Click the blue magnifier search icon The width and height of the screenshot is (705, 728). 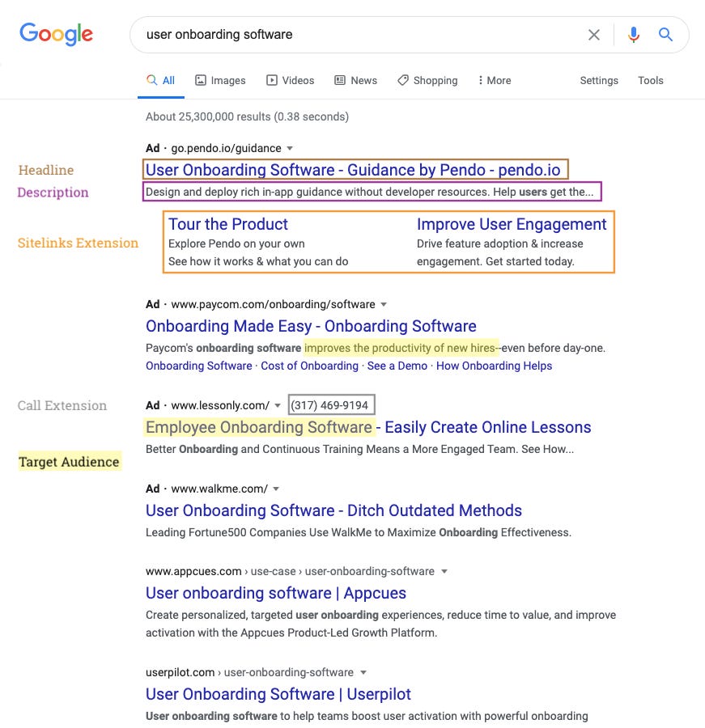point(665,34)
